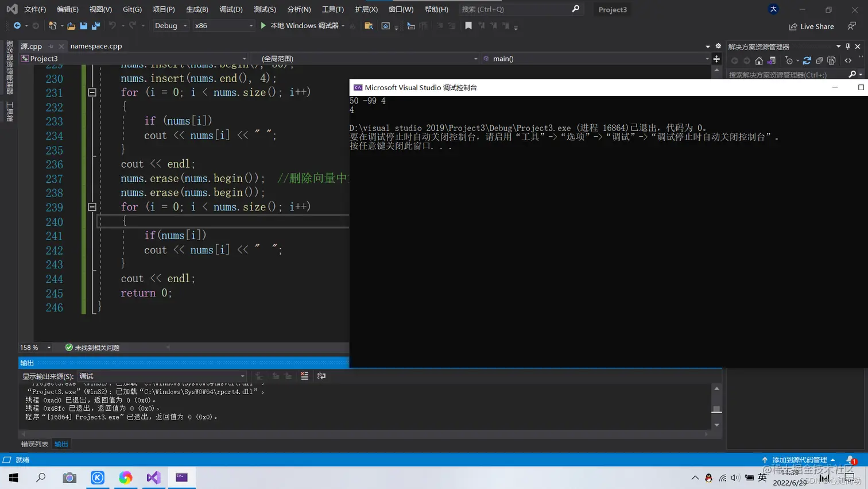This screenshot has width=868, height=489.
Task: Switch to the namespace.cpp tab
Action: coord(96,46)
